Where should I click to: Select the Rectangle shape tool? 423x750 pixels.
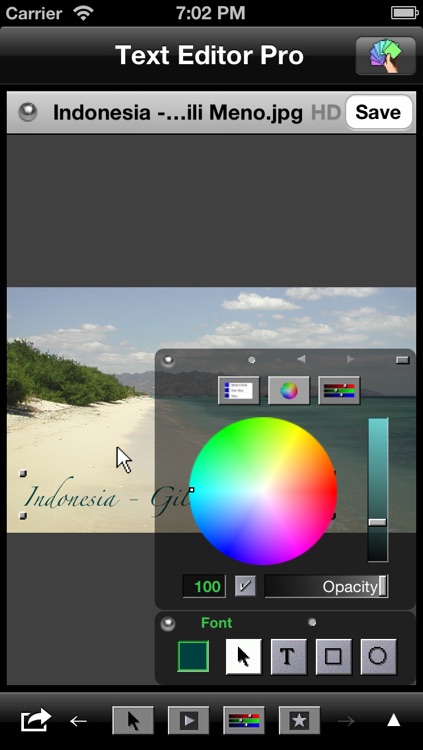click(x=334, y=657)
